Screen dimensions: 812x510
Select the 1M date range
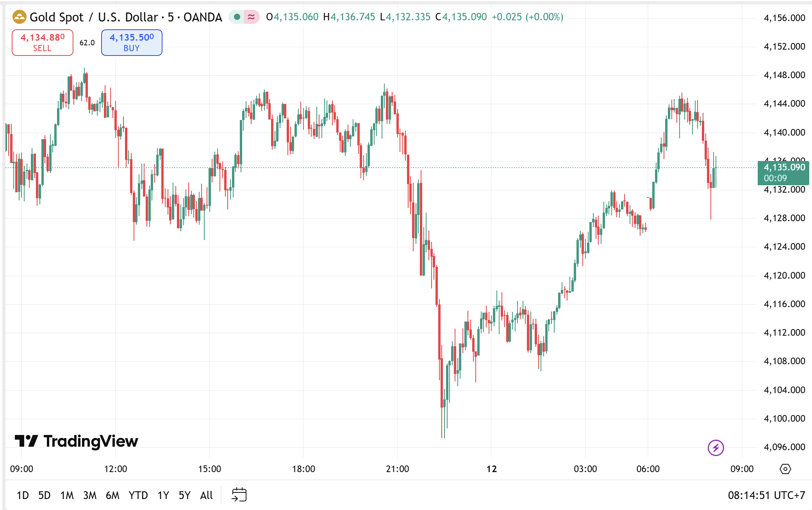click(x=67, y=495)
